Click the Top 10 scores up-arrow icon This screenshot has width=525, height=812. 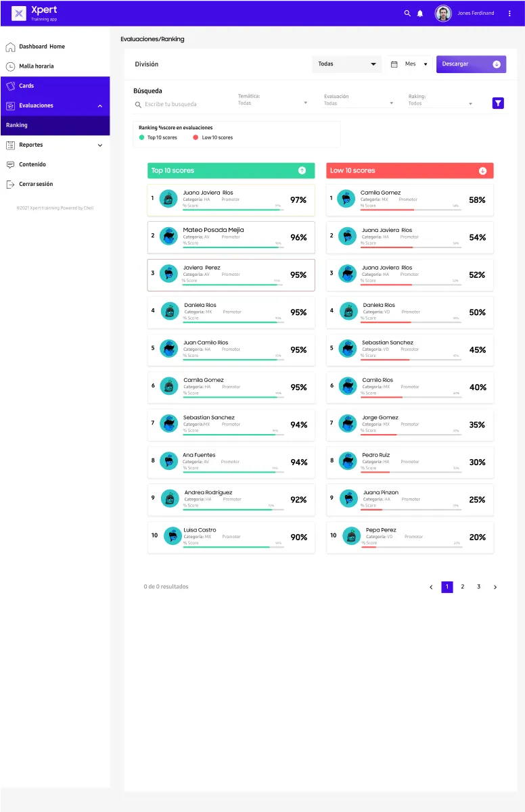pos(302,171)
